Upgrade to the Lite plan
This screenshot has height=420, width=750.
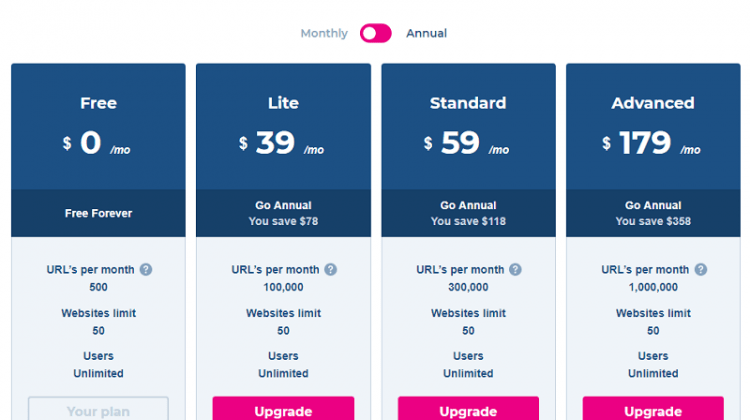pyautogui.click(x=283, y=409)
